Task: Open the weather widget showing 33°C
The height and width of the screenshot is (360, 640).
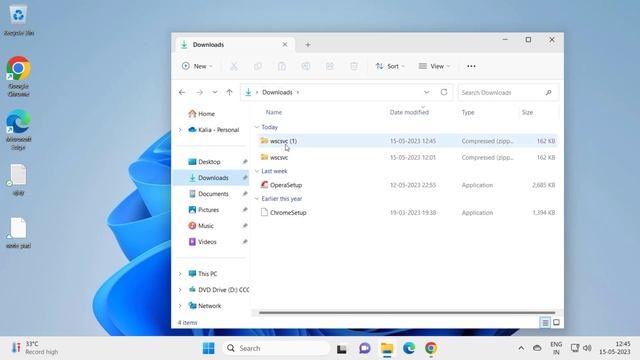Action: click(35, 348)
